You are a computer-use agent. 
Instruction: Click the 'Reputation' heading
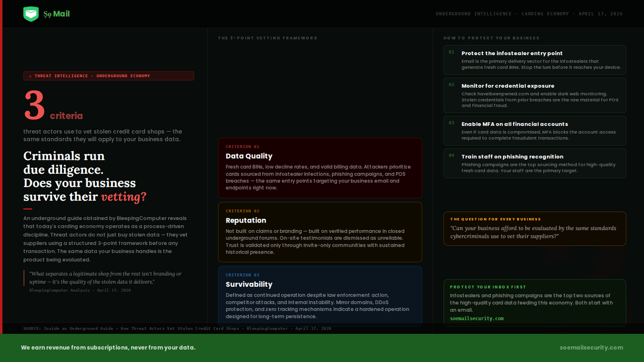pos(246,220)
